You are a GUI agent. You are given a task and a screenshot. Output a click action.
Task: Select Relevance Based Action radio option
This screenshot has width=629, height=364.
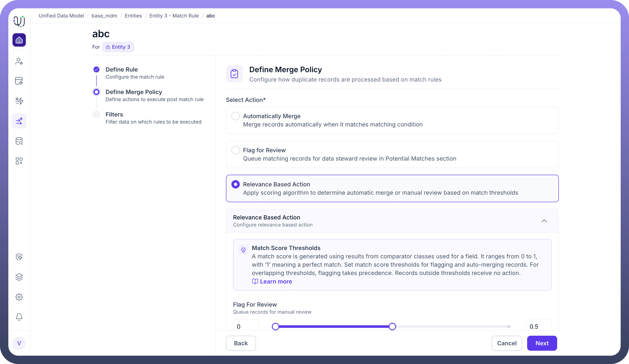point(235,184)
